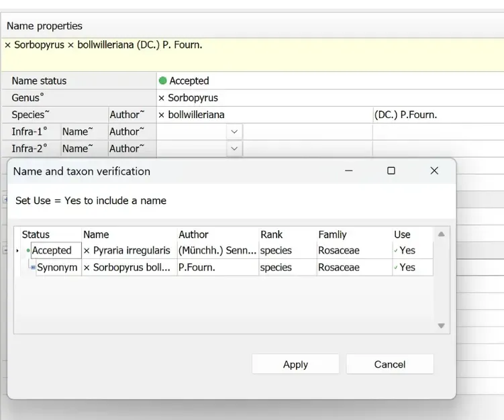Expand the Accepted row arrow
Screen dimensions: 504x420
click(17, 251)
